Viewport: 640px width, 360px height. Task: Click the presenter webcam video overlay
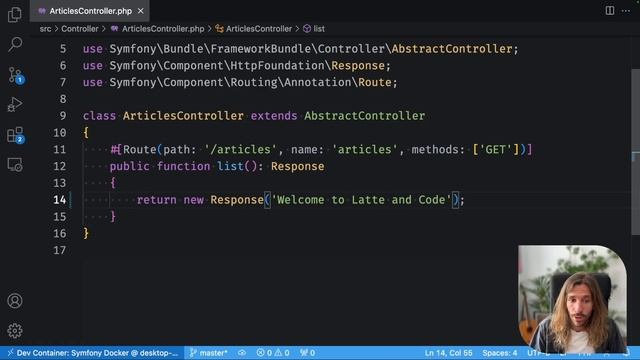click(x=572, y=298)
